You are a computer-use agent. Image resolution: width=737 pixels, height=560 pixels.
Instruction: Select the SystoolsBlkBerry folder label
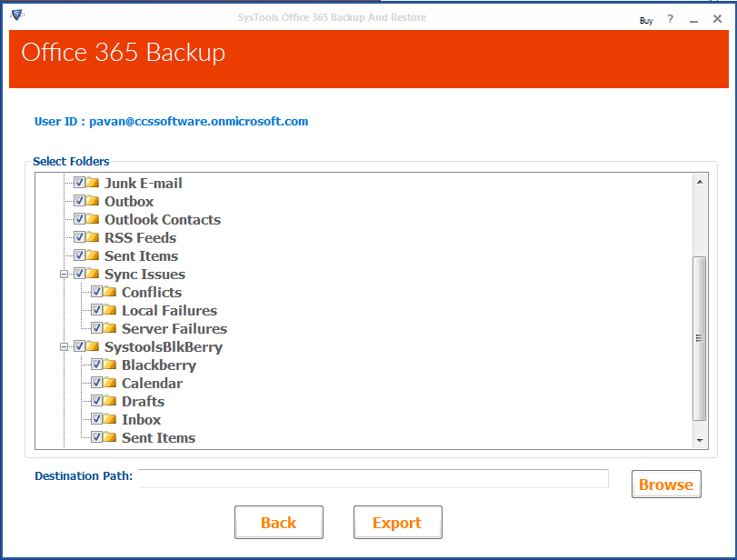tap(164, 347)
